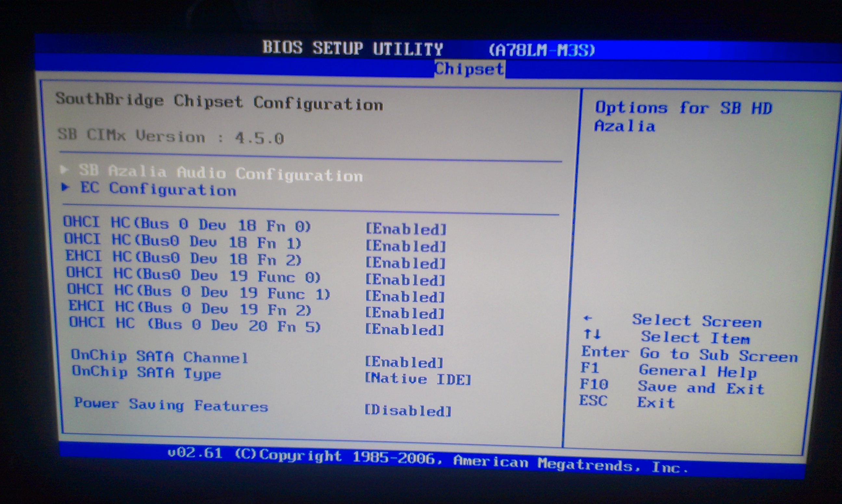Screen dimensions: 842x504
Task: Toggle Power Saving Features Disabled value
Action: 408,411
